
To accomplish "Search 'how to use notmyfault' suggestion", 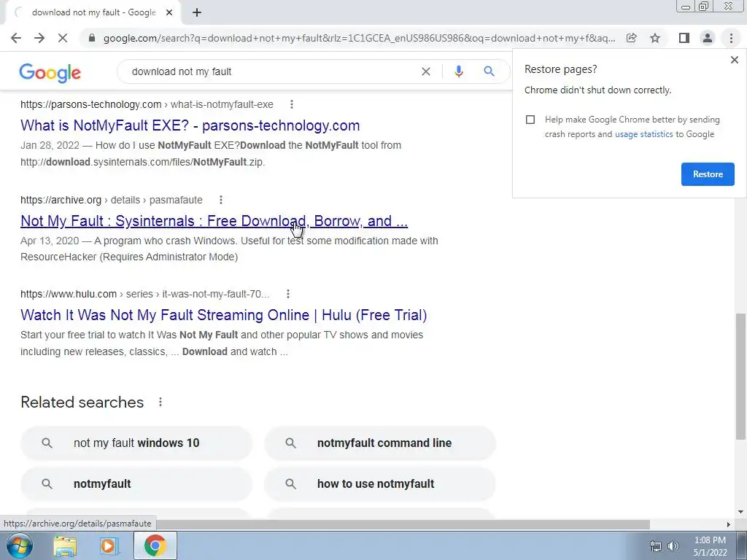I will tap(379, 484).
